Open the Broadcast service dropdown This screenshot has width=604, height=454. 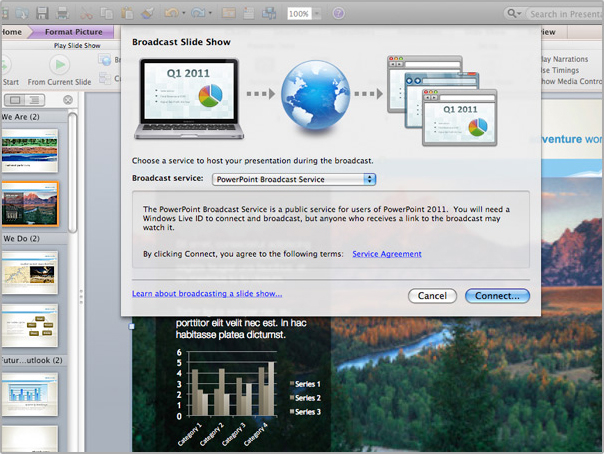[x=293, y=178]
